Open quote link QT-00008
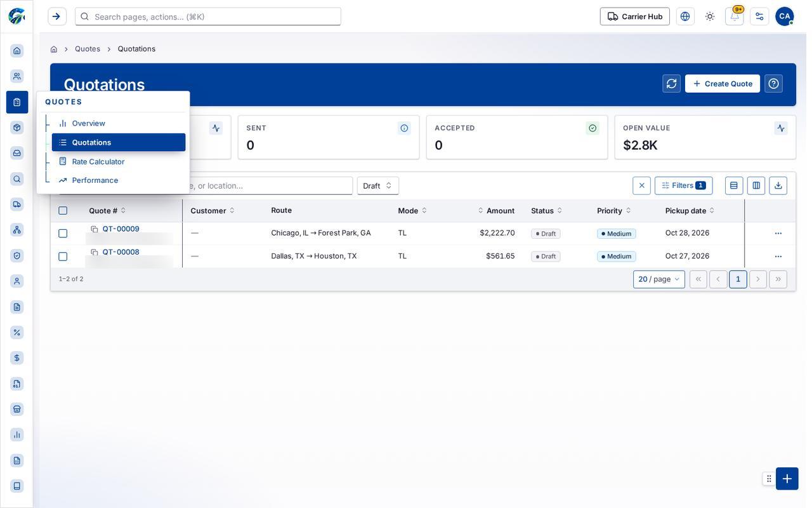Screen dimensions: 812x508 tap(121, 252)
